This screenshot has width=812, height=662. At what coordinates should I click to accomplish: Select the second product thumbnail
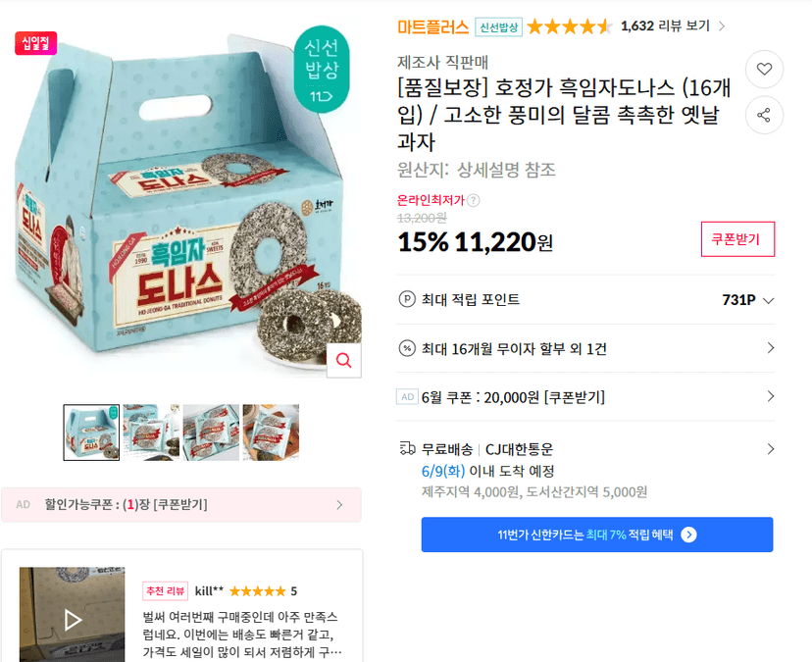[151, 433]
